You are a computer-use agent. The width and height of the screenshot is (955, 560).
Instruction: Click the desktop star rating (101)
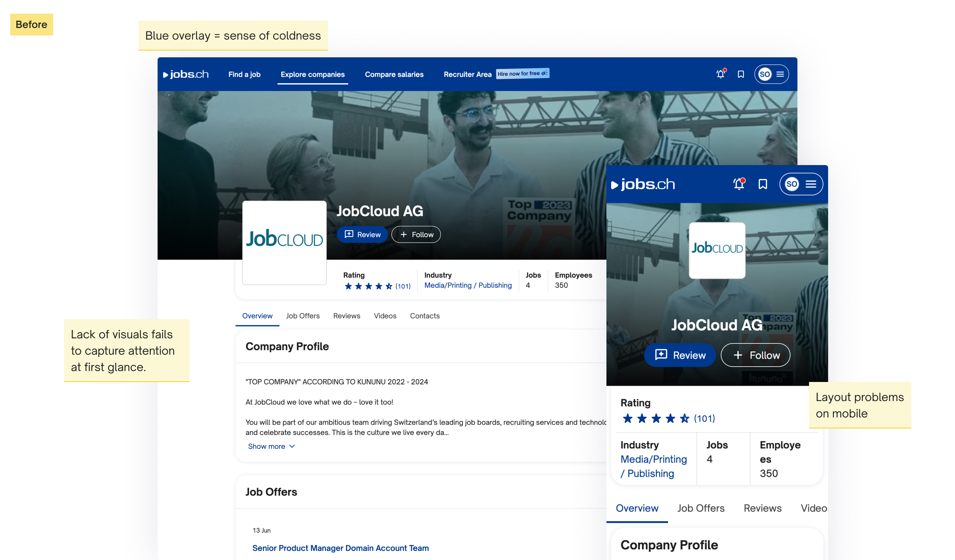coord(377,286)
